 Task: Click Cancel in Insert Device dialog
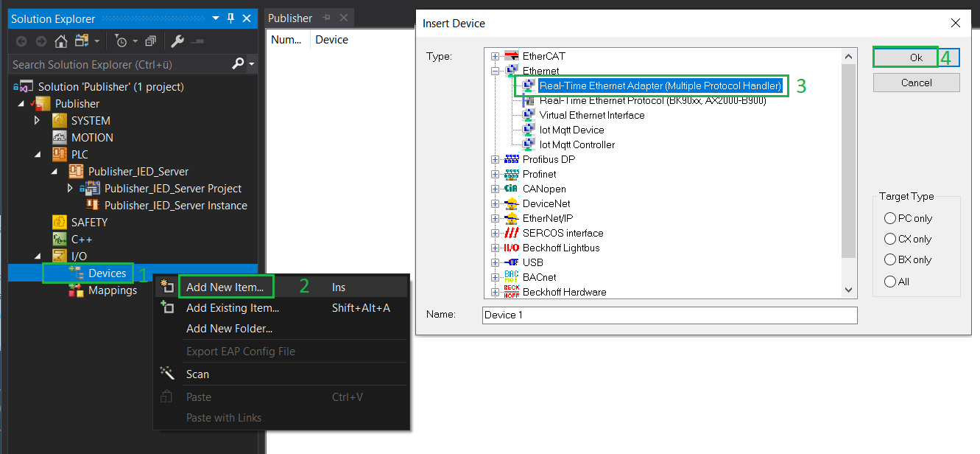click(x=916, y=83)
